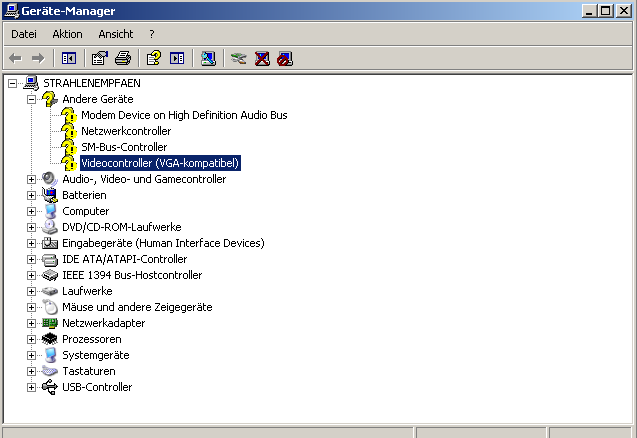Image resolution: width=637 pixels, height=438 pixels.
Task: Click the DVD/CD-ROM disc icon
Action: (50, 227)
